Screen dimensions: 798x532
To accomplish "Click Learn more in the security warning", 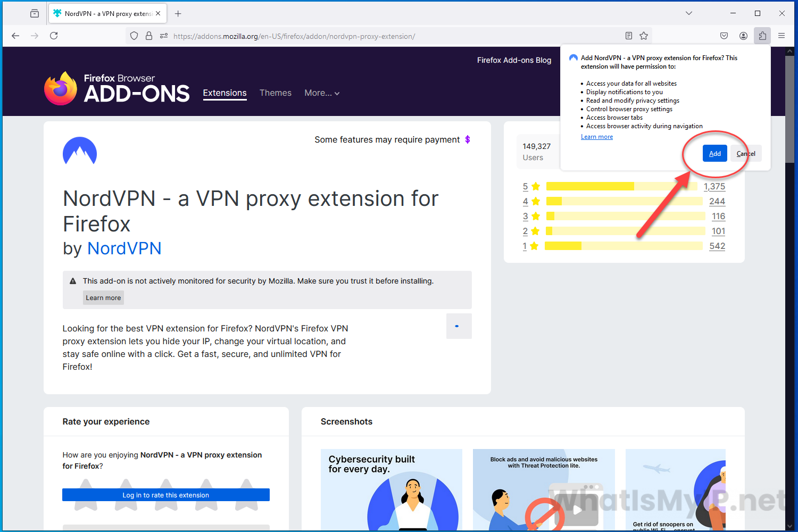I will (103, 298).
